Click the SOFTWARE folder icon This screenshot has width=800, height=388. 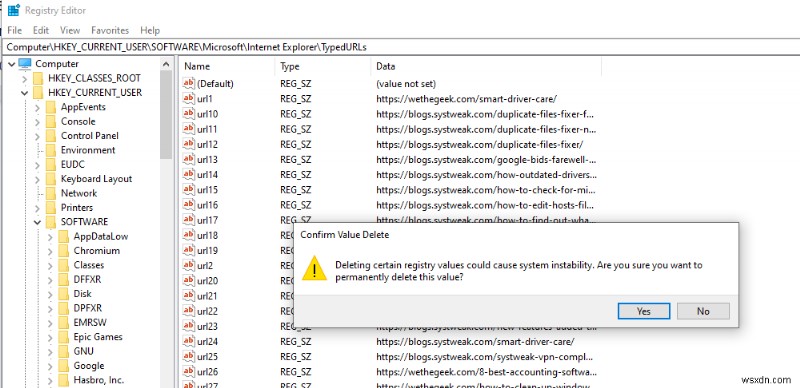51,222
